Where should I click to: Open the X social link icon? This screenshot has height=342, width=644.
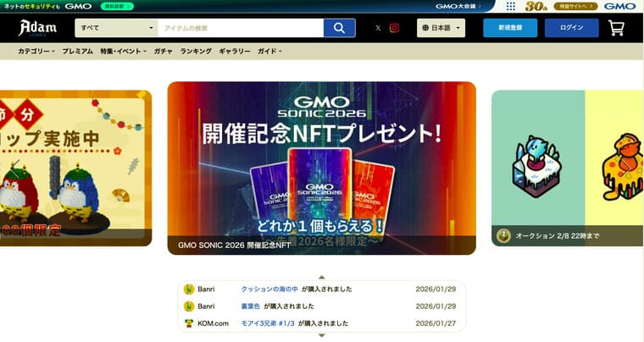[x=378, y=28]
